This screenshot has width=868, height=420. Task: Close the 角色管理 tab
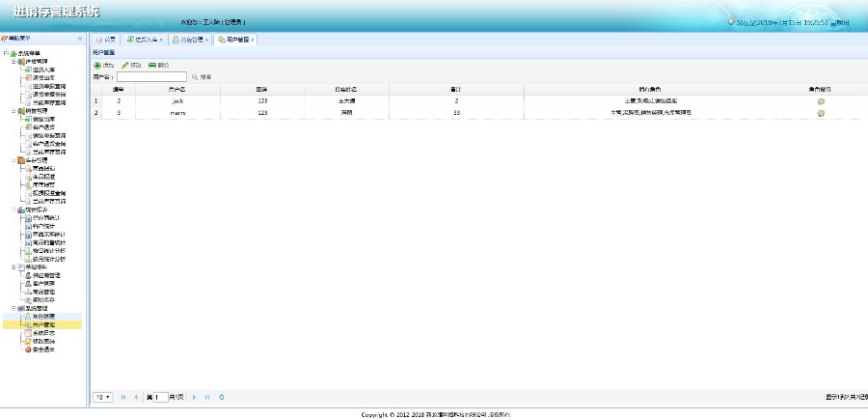[x=206, y=40]
